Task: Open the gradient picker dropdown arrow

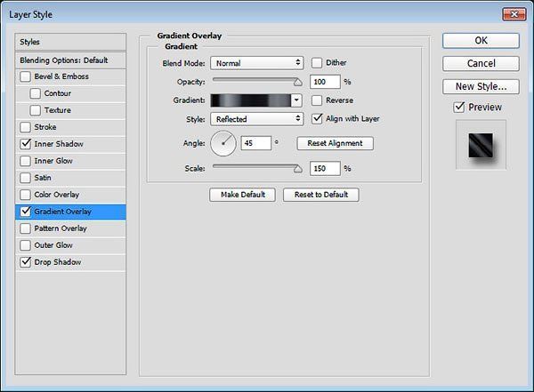Action: (296, 100)
